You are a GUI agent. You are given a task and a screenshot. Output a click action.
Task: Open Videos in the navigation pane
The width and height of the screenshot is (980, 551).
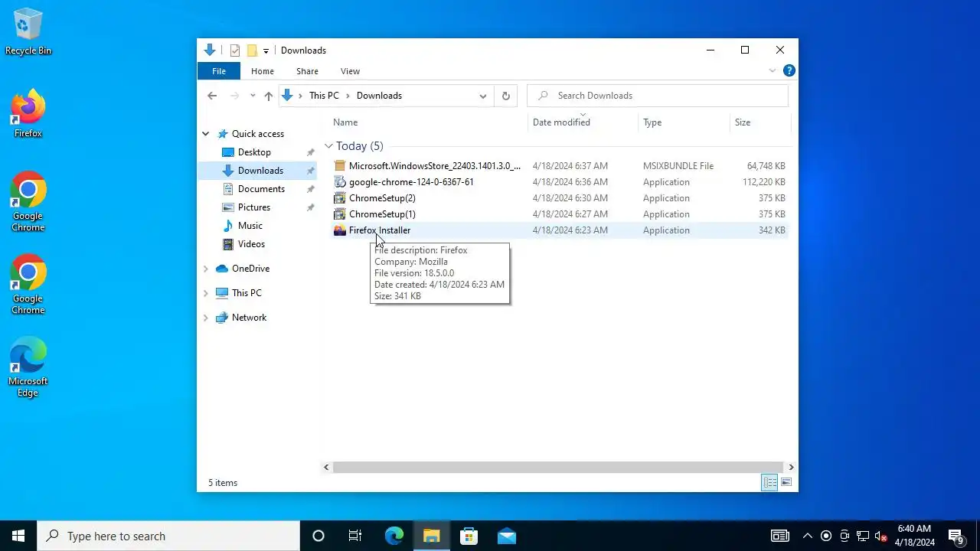click(251, 244)
